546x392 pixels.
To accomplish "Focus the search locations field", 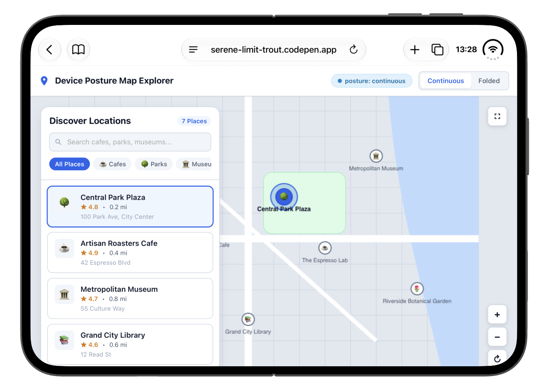I will coord(130,142).
